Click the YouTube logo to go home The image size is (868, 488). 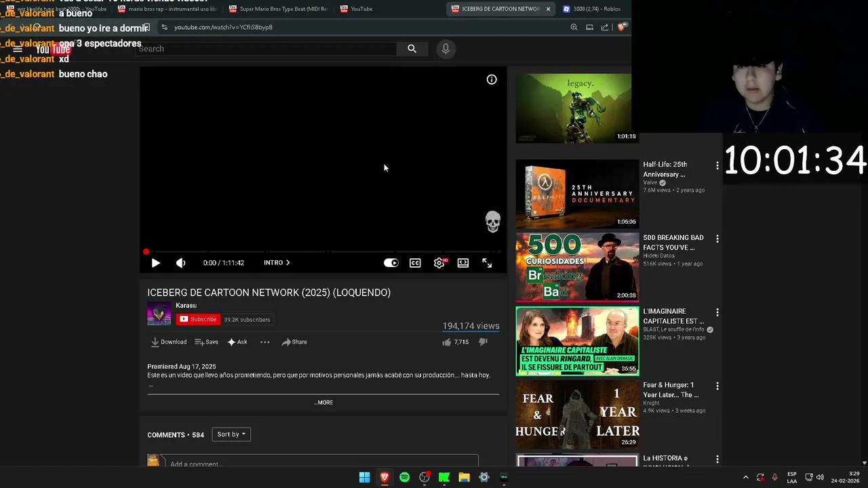pyautogui.click(x=53, y=49)
